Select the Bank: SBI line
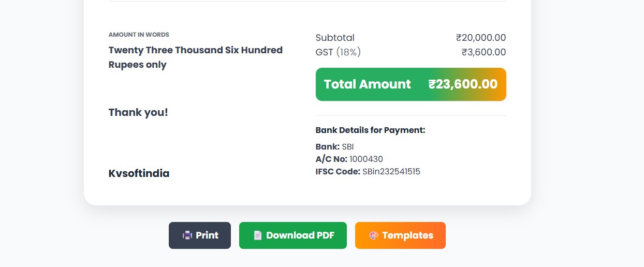 [x=334, y=146]
